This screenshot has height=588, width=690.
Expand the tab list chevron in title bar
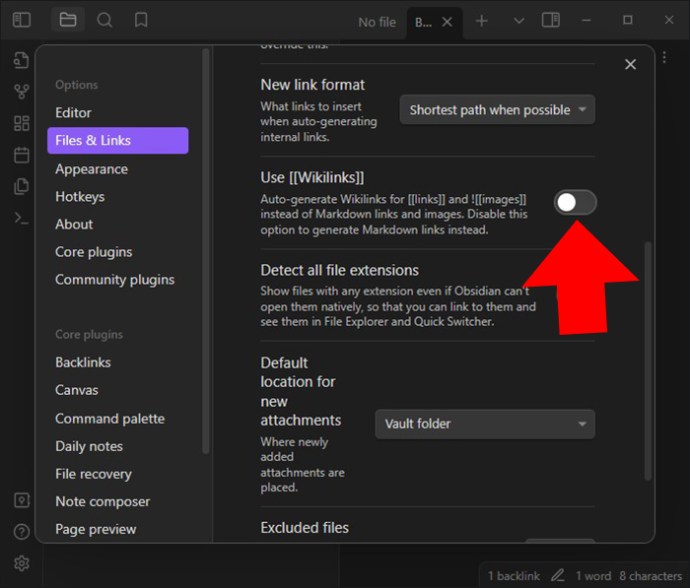tap(518, 21)
